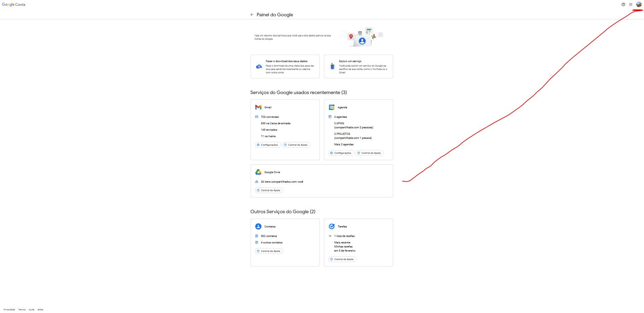Open Gmail Configurações
This screenshot has height=313, width=644.
(268, 145)
